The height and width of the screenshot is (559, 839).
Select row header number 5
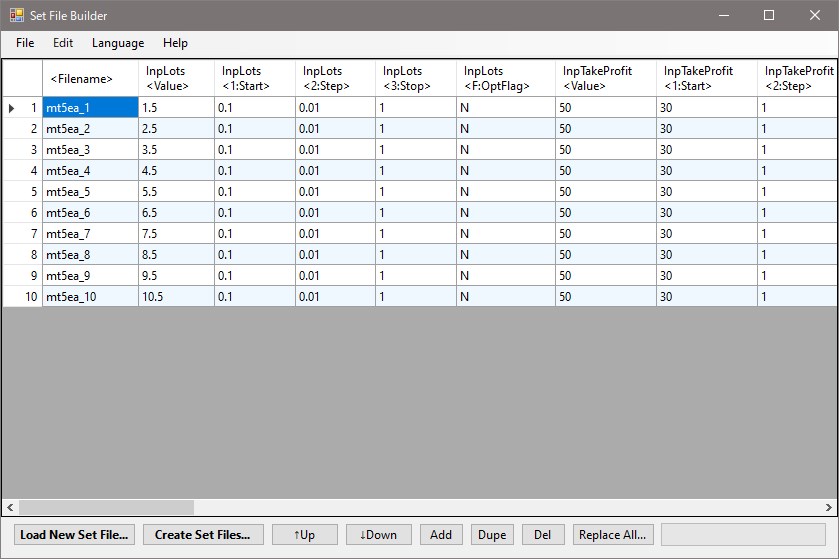tap(22, 192)
